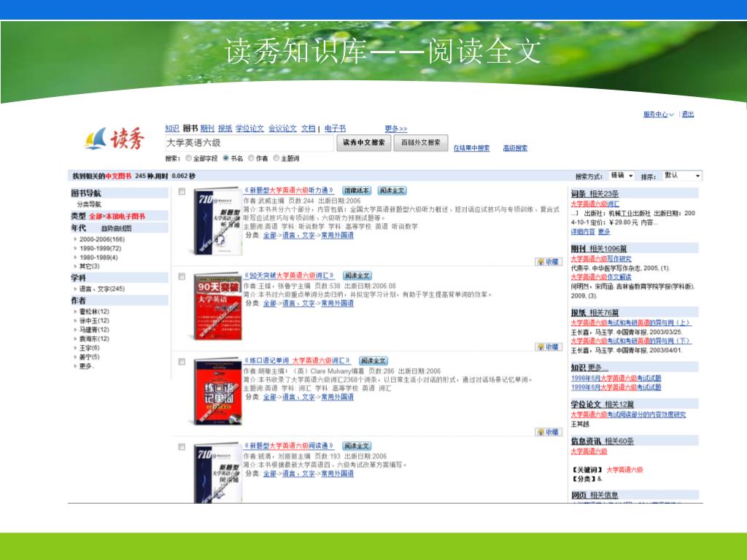Select the 图书 search tab

(x=190, y=128)
